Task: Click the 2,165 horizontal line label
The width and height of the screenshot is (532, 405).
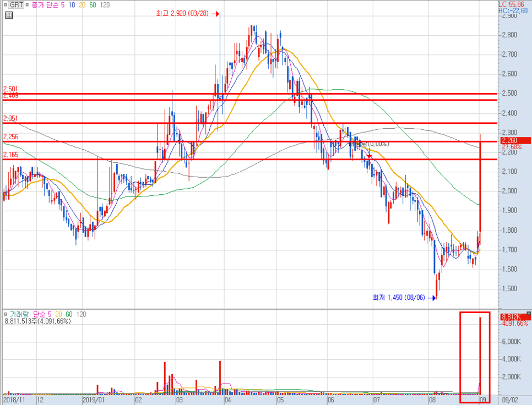Action: (11, 155)
